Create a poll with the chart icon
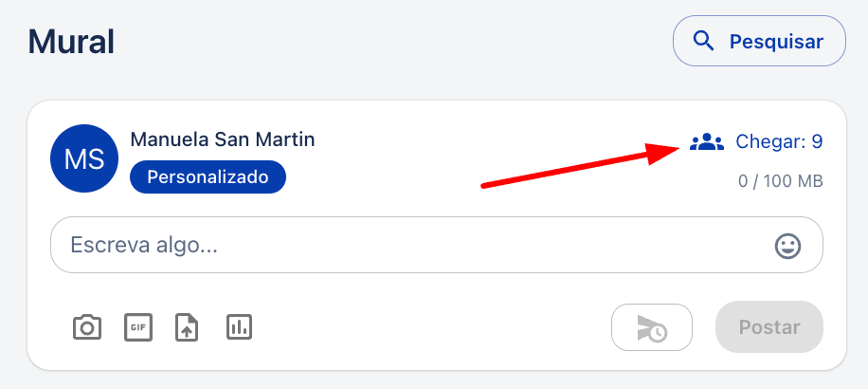 (239, 327)
